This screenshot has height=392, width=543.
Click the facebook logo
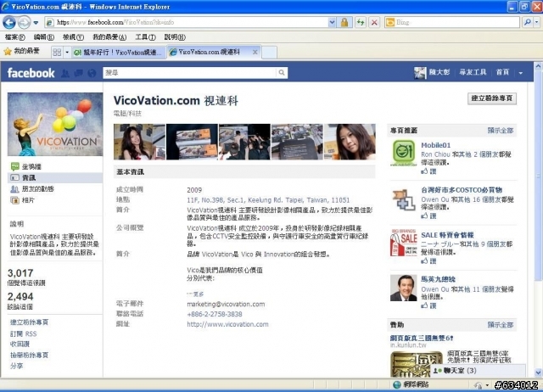pos(31,73)
